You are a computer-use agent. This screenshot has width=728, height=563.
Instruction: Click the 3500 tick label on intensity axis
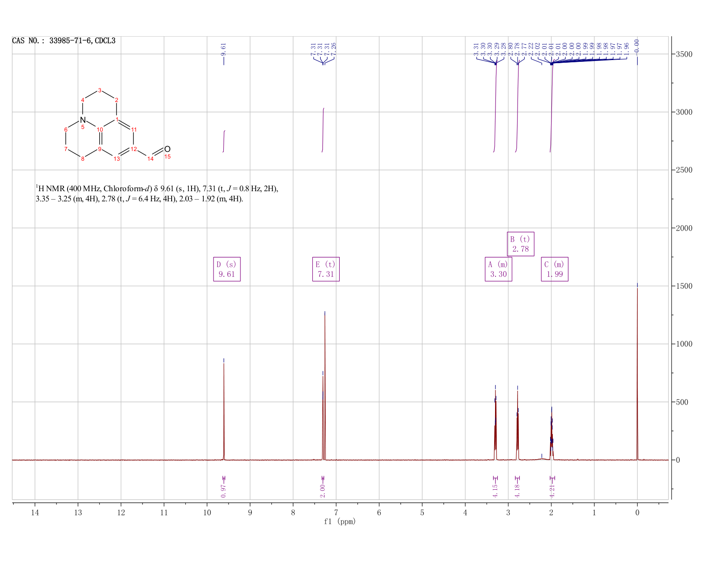[x=683, y=54]
